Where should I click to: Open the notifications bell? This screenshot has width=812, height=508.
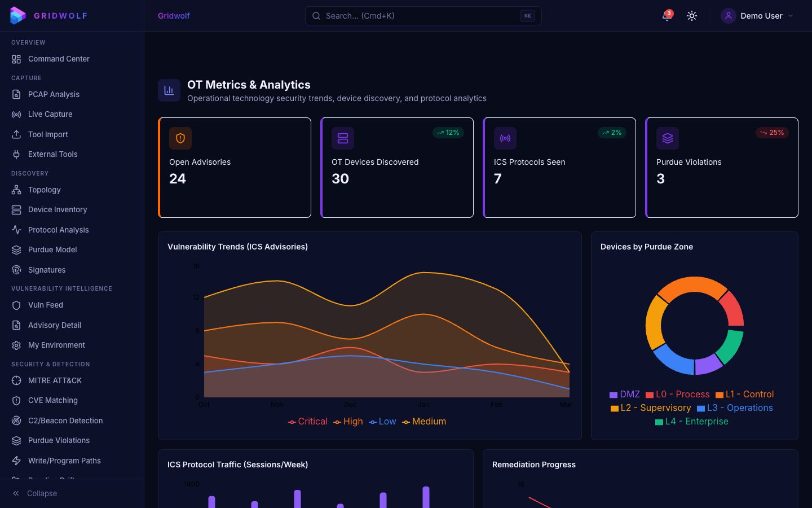click(x=666, y=16)
